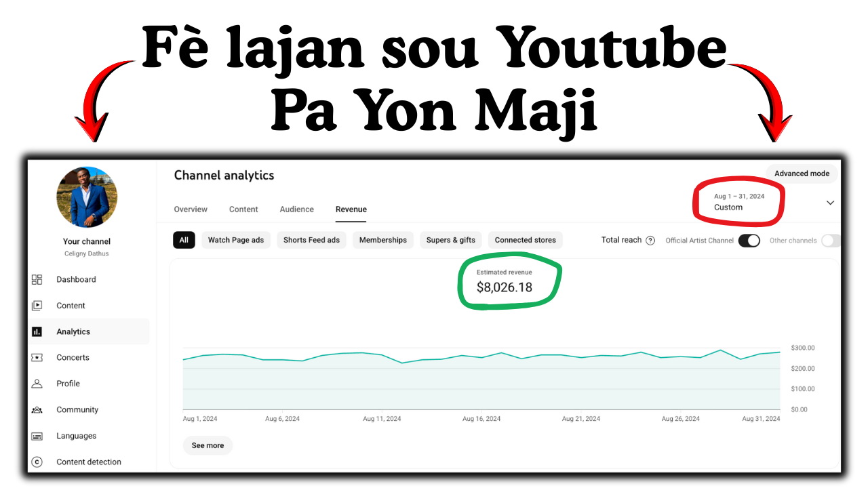Viewport: 868px width, 488px height.
Task: Toggle the Official Artist Channel switch
Action: [749, 241]
